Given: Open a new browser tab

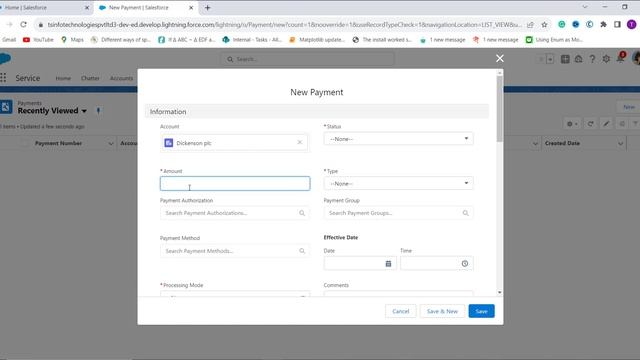Looking at the screenshot, I should [207, 7].
